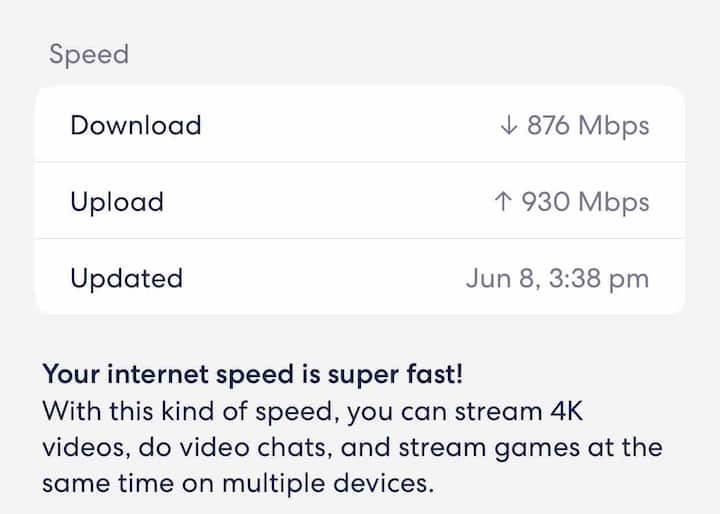Click the Speed section header
Viewport: 720px width, 514px height.
(x=89, y=54)
